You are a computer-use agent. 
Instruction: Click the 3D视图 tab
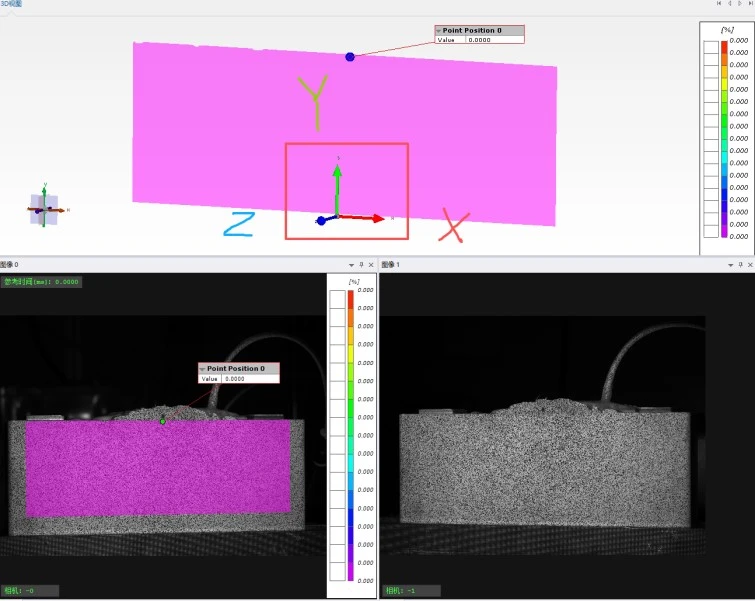click(x=11, y=4)
